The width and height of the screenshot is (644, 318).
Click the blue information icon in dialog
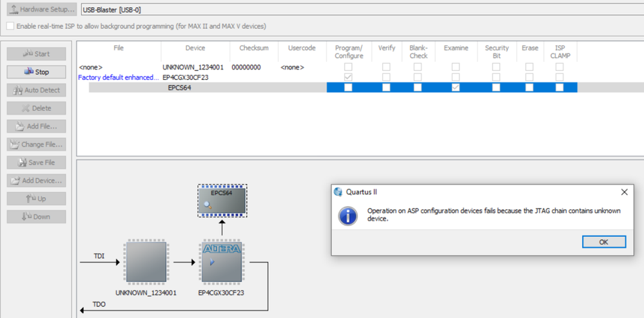(348, 216)
